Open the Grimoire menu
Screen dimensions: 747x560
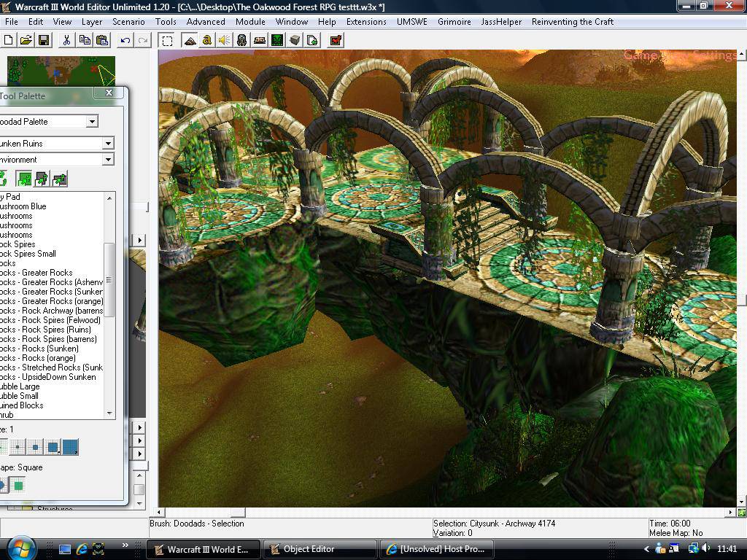tap(454, 22)
